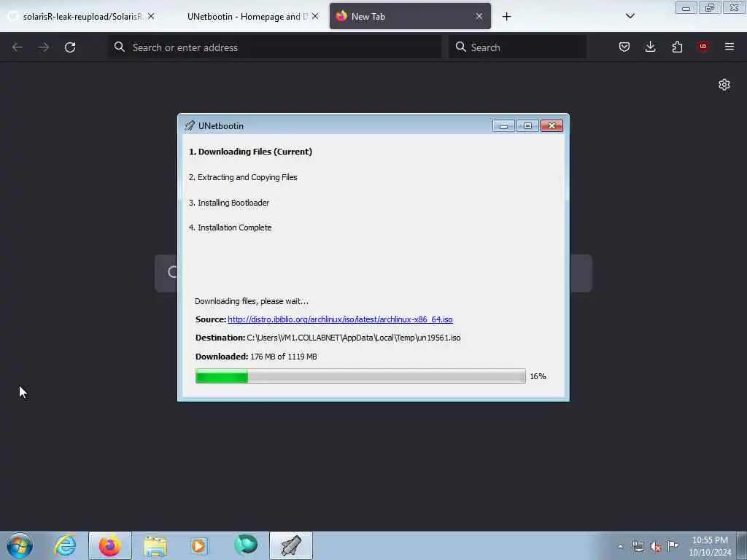
Task: Open the Windows Start menu
Action: point(20,545)
